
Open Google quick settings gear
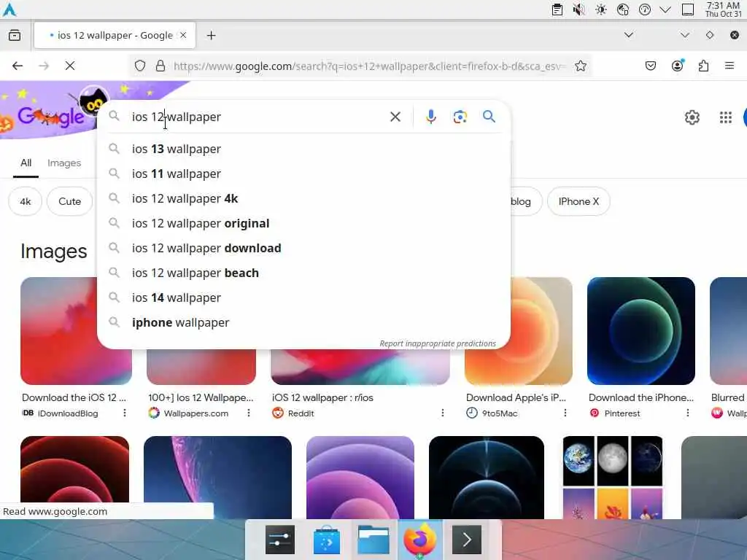point(692,117)
